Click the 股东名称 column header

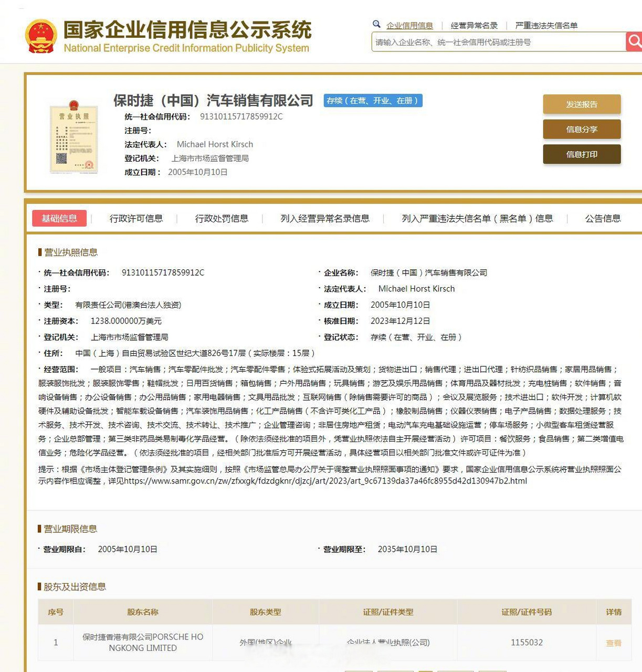143,612
